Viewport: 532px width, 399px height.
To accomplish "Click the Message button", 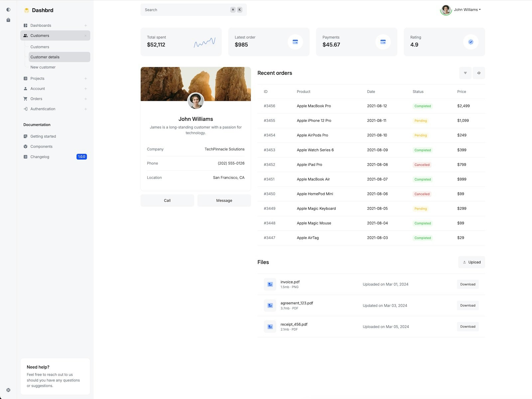I will [x=224, y=200].
